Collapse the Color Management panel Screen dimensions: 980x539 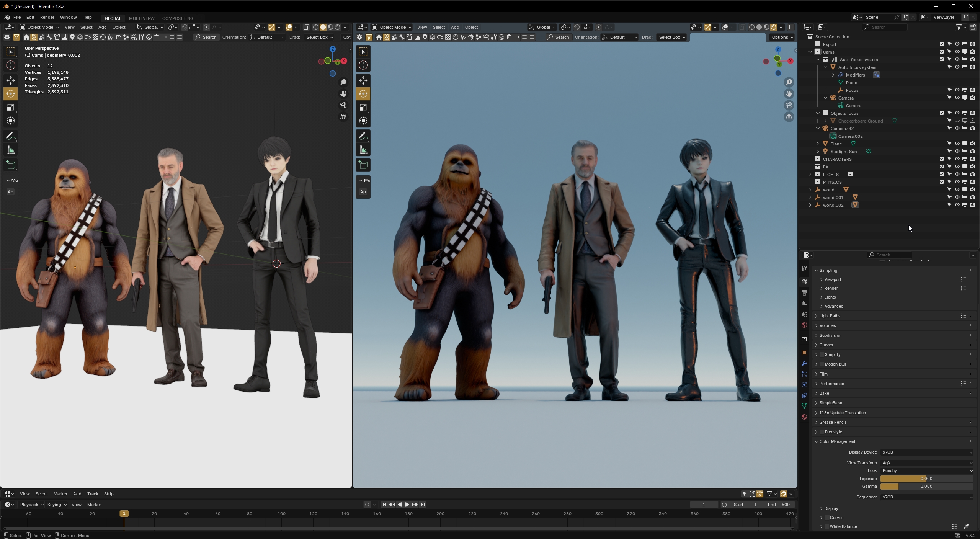click(817, 442)
